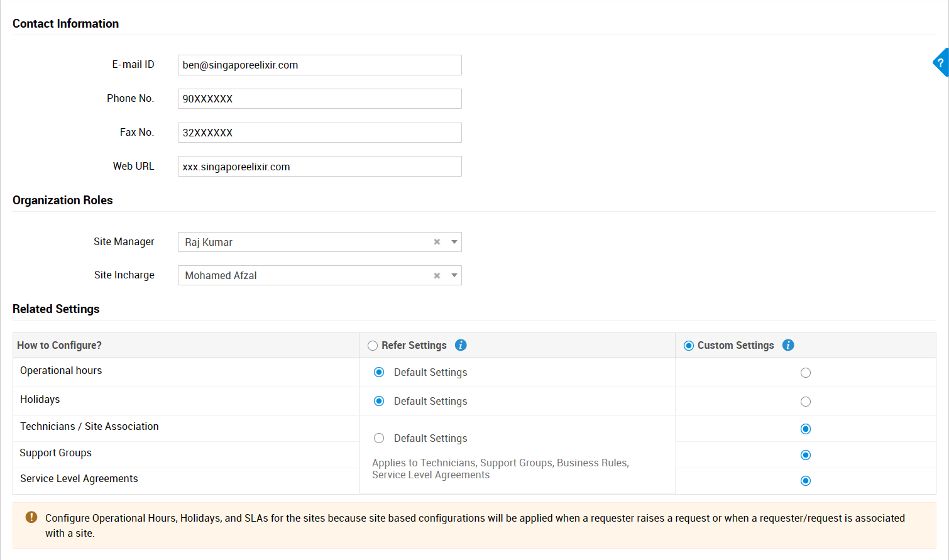Focus the Fax No. input field
This screenshot has height=560, width=949.
[x=319, y=133]
